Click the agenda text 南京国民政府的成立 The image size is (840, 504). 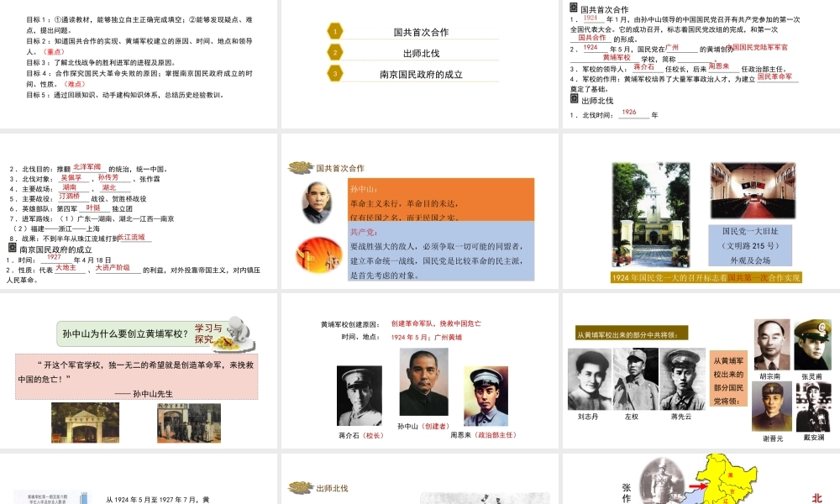[421, 75]
